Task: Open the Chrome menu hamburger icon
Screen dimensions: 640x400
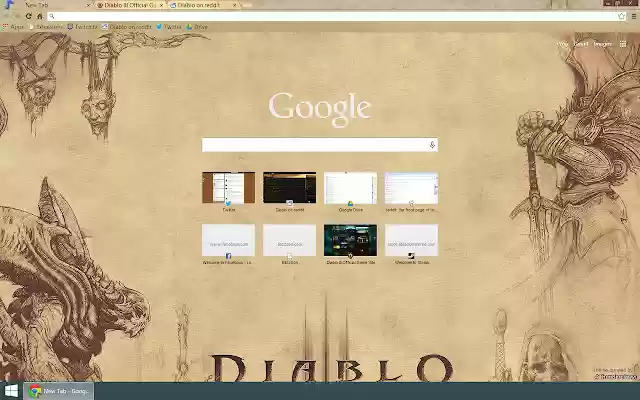Action: [x=634, y=16]
